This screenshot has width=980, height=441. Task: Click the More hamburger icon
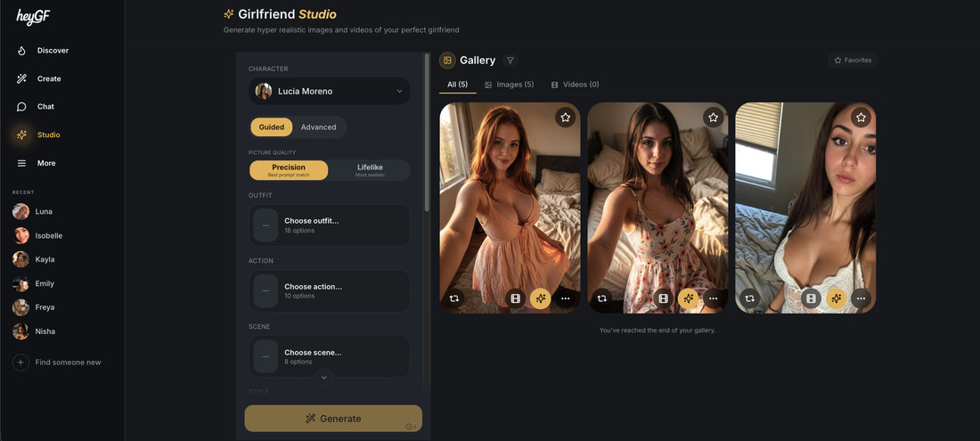21,163
